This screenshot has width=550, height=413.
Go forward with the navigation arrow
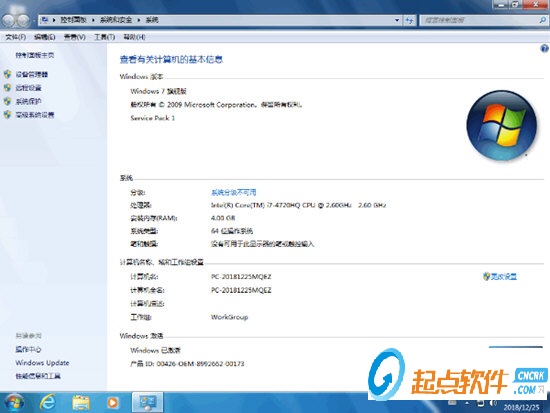tap(23, 20)
